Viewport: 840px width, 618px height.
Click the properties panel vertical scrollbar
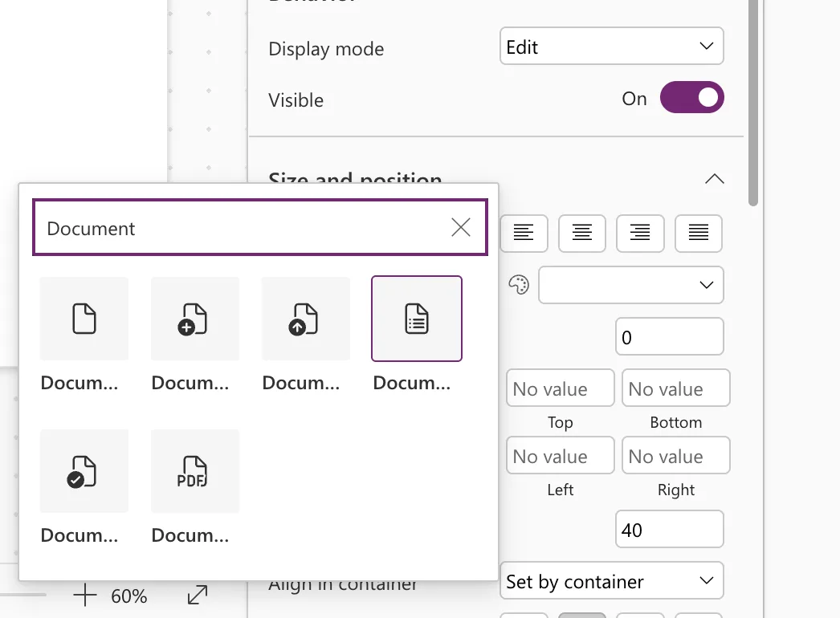753,103
